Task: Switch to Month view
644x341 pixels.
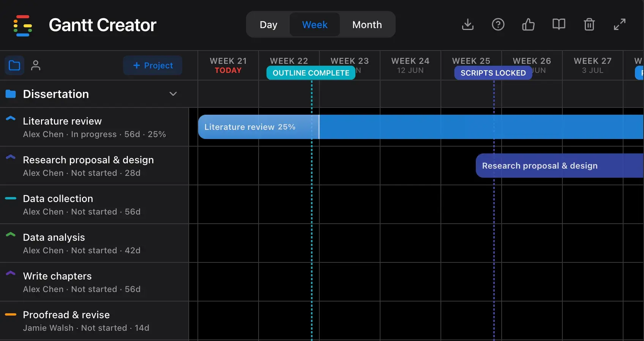Action: 367,25
